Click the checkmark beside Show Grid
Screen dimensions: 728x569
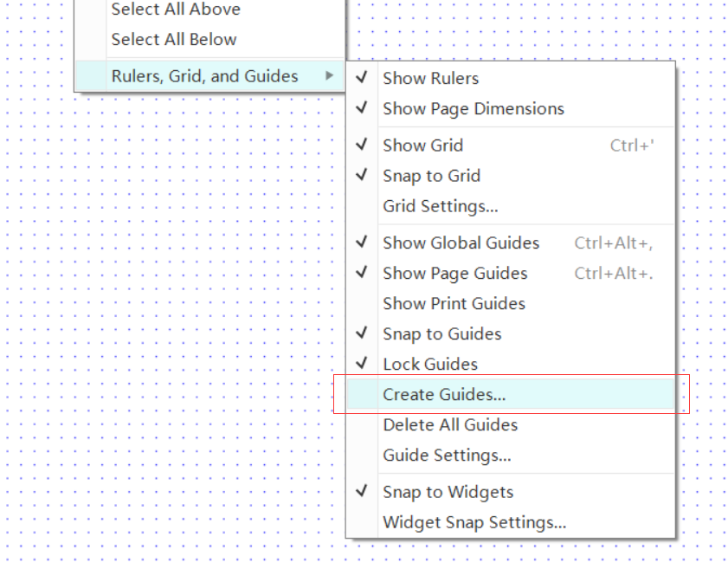[x=362, y=145]
